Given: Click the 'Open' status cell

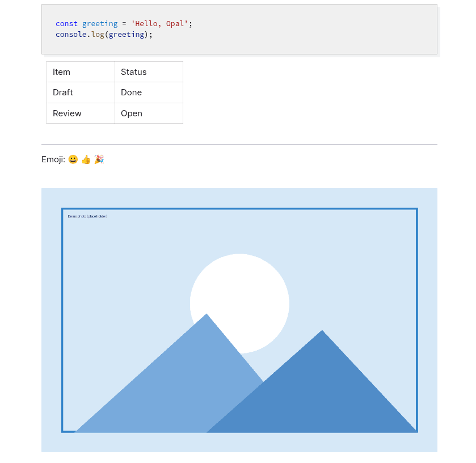Looking at the screenshot, I should pyautogui.click(x=149, y=113).
